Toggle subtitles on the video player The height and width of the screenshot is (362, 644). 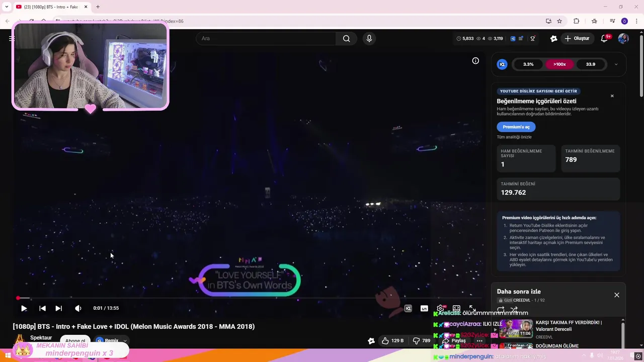tap(424, 308)
